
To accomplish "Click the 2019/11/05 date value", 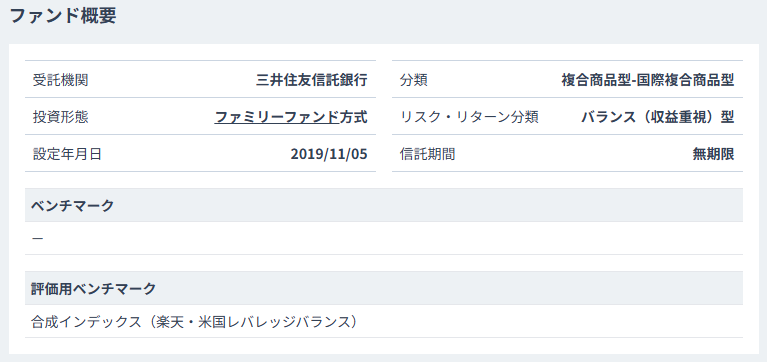I will pos(329,154).
